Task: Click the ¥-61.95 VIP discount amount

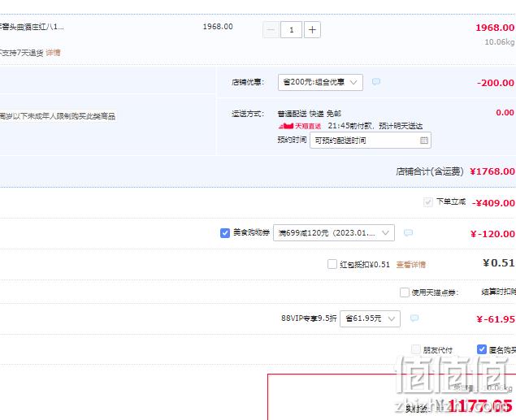Action: (x=495, y=319)
